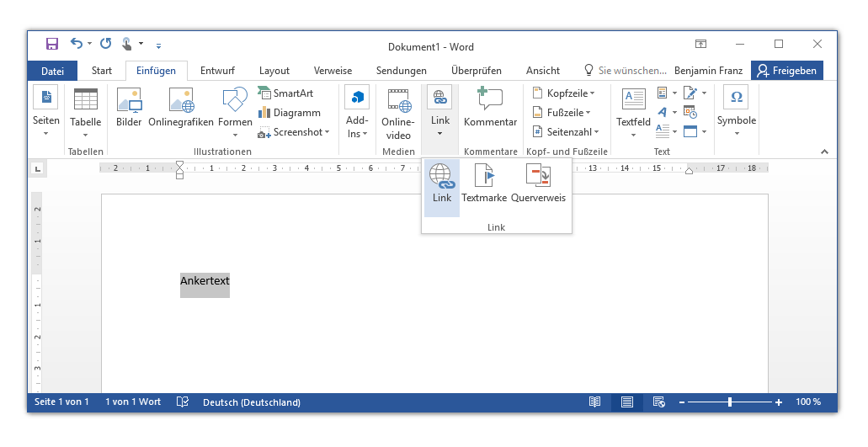
Task: Open the undo history dropdown arrow
Action: [x=90, y=44]
